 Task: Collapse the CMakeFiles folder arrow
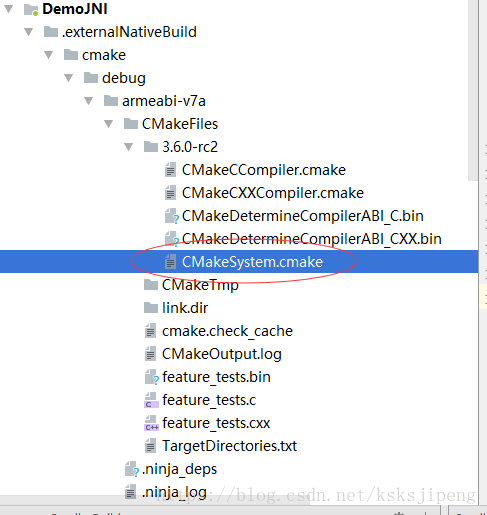[x=109, y=124]
